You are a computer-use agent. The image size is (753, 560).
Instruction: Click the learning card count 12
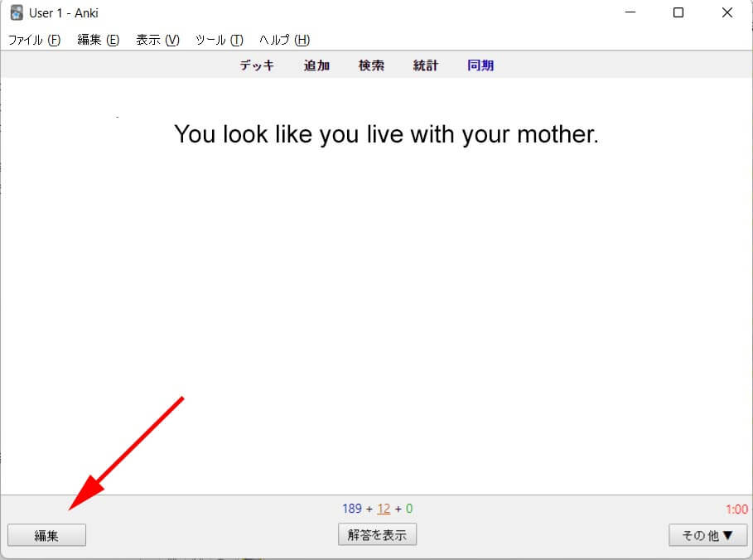tap(384, 509)
